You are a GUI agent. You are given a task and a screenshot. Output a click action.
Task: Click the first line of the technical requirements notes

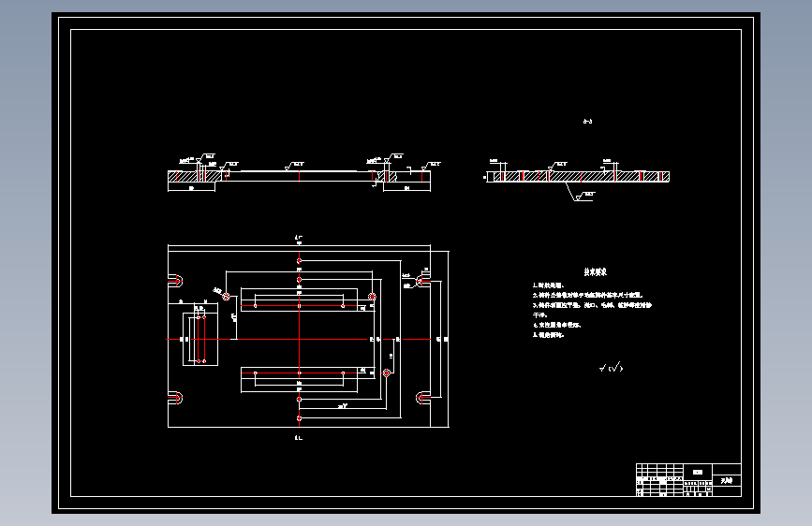pos(549,285)
